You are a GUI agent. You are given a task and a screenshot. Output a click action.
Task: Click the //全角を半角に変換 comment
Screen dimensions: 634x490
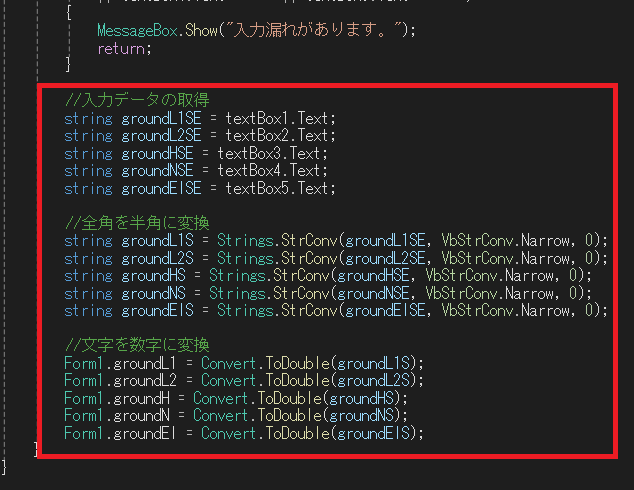point(136,223)
